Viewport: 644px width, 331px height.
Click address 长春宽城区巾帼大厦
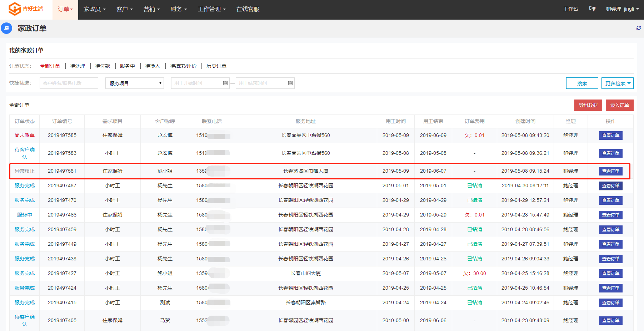point(306,171)
